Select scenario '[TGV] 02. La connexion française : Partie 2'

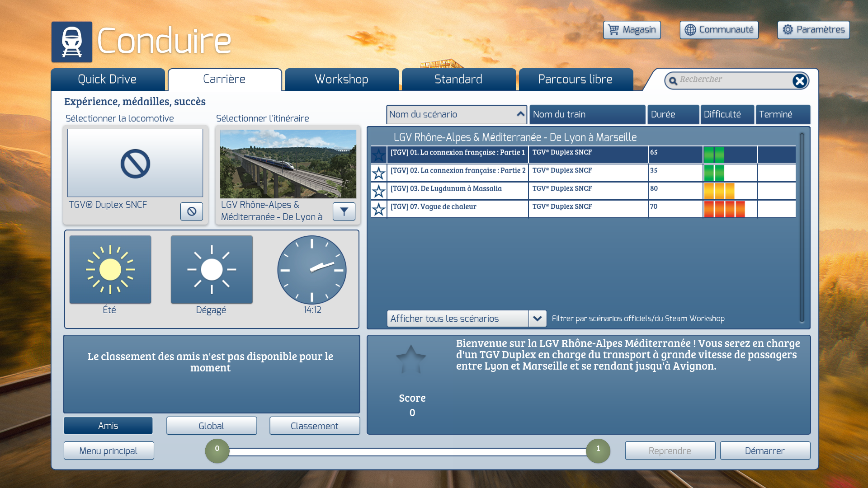583,173
